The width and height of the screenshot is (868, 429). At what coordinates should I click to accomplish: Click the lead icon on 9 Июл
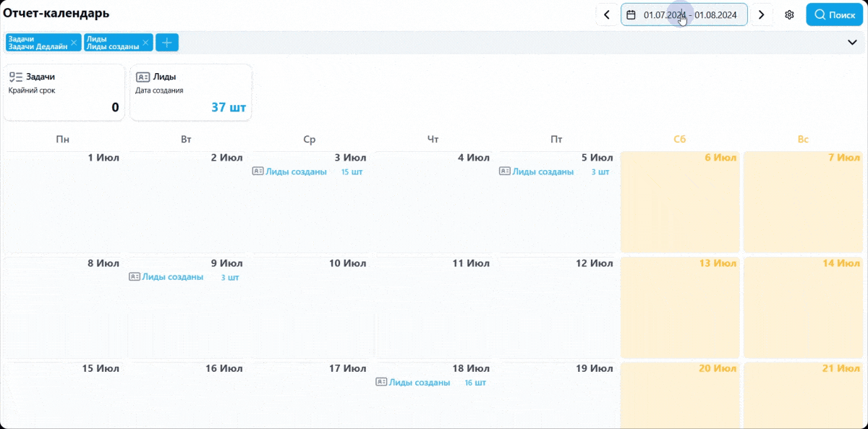(x=134, y=277)
